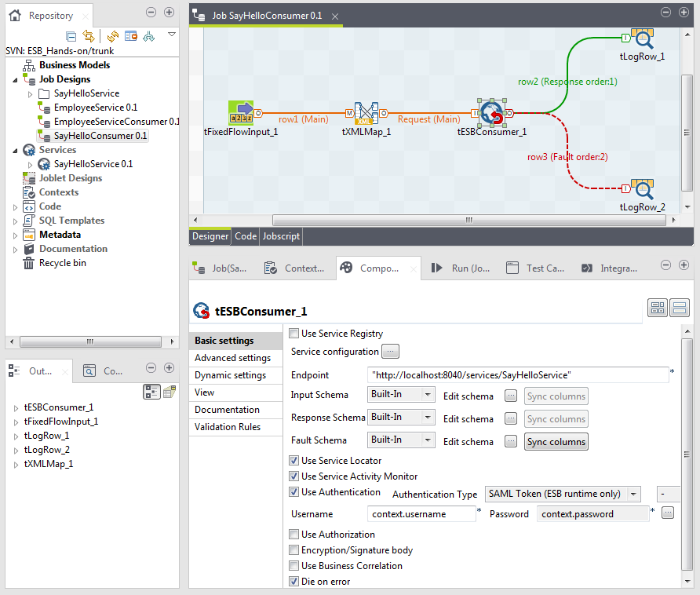Toggle the Die on error checkbox
The width and height of the screenshot is (700, 595).
point(294,582)
